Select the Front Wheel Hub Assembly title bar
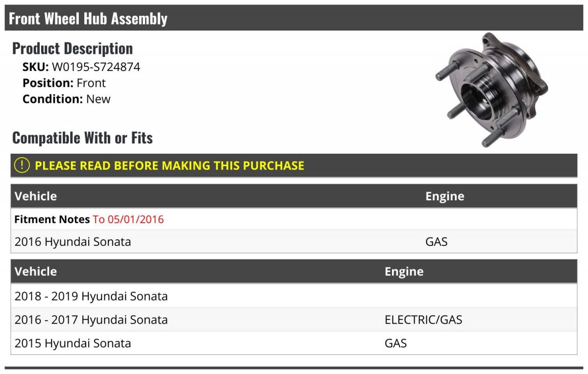 pos(294,19)
